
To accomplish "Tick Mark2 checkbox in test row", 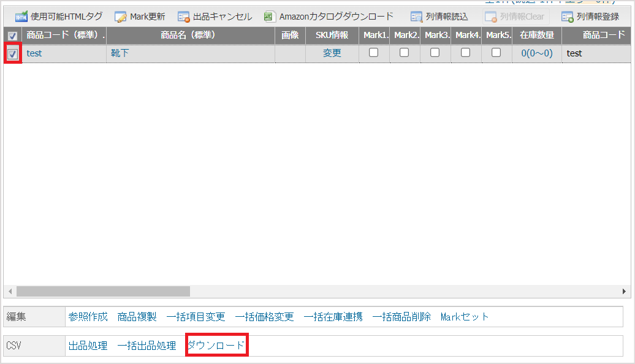I will click(404, 53).
